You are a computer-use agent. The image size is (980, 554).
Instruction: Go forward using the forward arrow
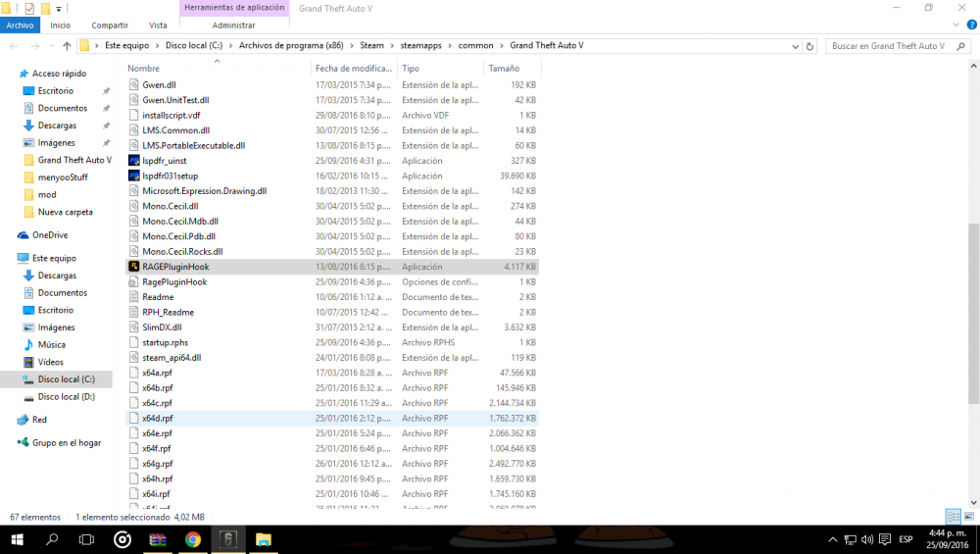click(x=35, y=46)
